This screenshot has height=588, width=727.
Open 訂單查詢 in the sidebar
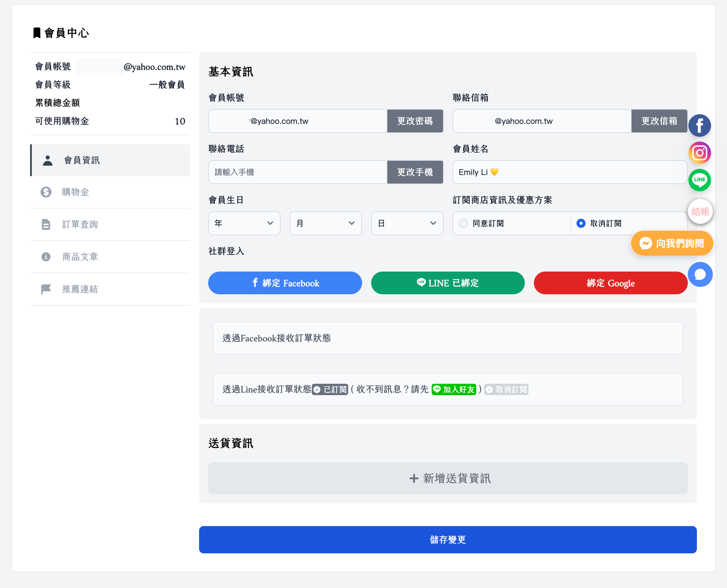tap(110, 224)
